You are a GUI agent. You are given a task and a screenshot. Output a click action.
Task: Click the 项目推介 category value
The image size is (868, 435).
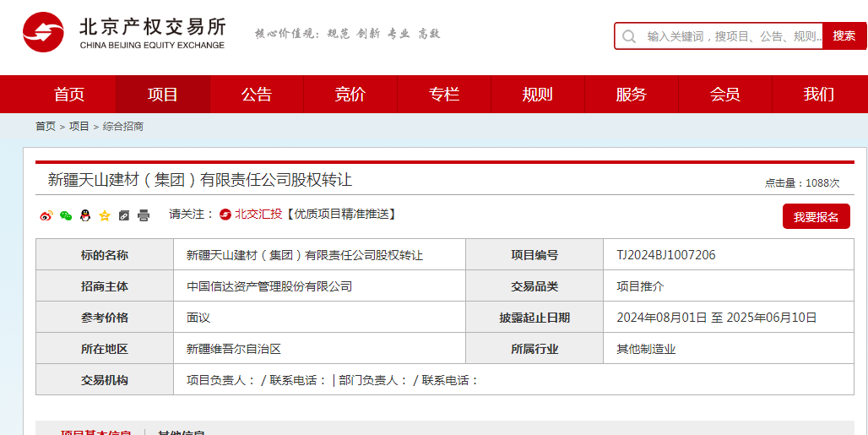coord(640,286)
